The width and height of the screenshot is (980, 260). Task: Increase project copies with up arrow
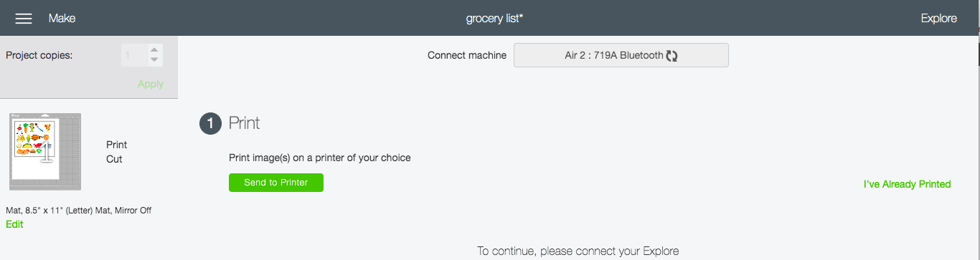(154, 49)
